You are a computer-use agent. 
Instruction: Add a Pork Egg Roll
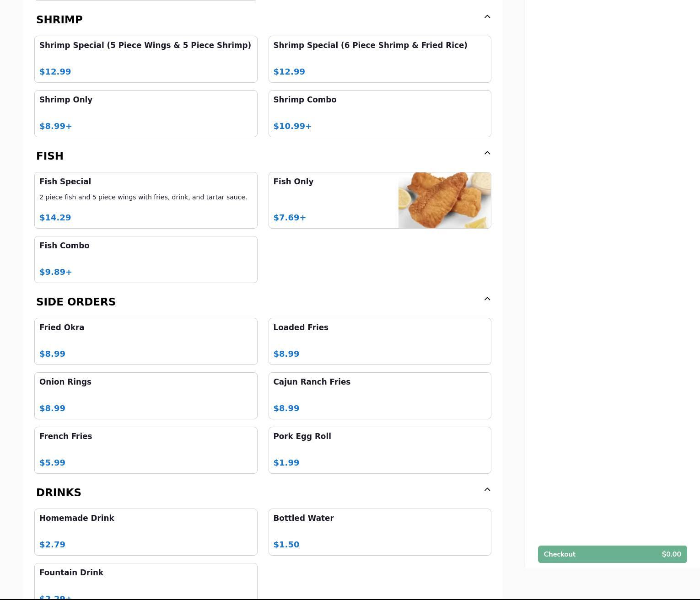tap(379, 450)
